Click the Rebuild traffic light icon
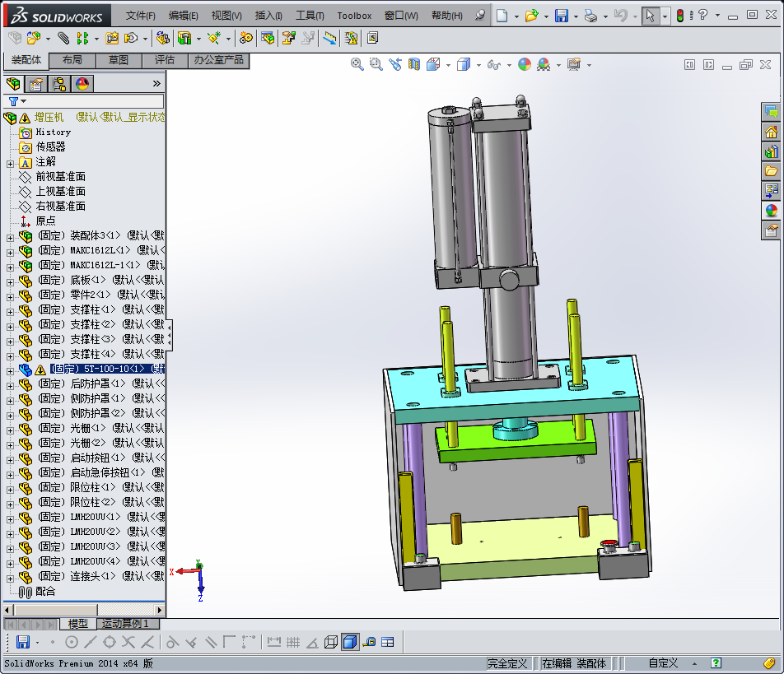The image size is (784, 674). pyautogui.click(x=680, y=16)
